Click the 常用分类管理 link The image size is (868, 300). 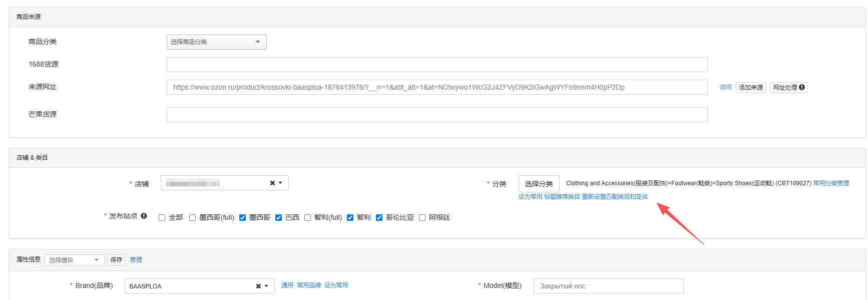[x=831, y=183]
